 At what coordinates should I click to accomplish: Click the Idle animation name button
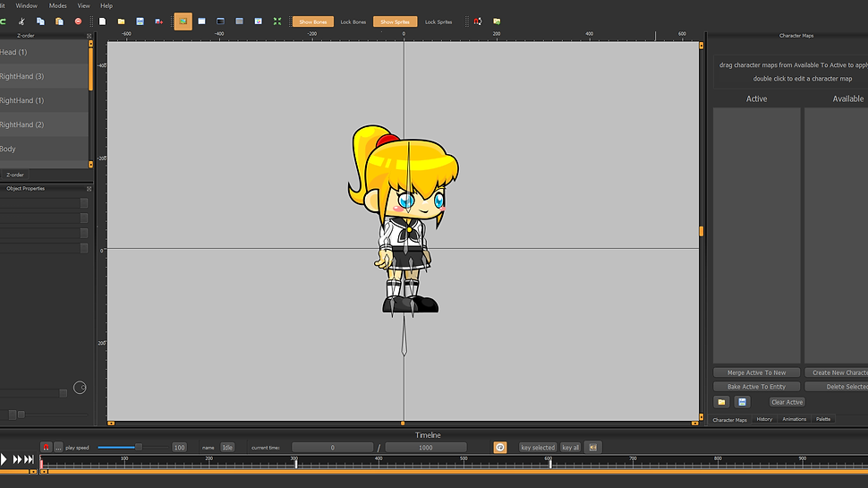227,448
